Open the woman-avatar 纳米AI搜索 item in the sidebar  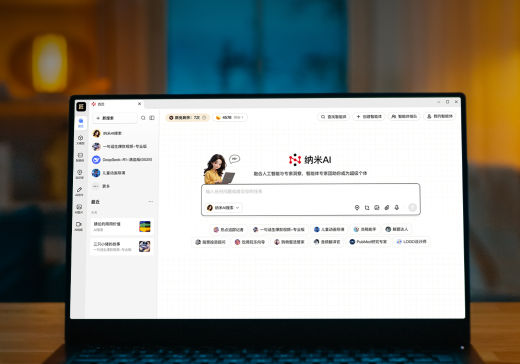pyautogui.click(x=122, y=133)
